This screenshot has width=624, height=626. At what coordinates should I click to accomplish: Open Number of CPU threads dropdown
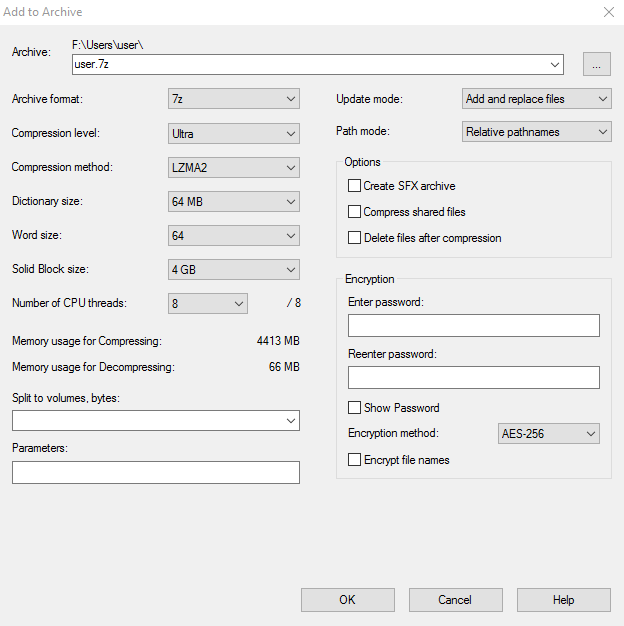[208, 303]
